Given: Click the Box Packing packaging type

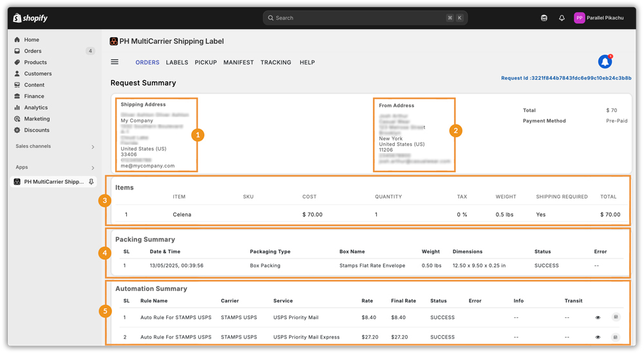Looking at the screenshot, I should click(265, 266).
